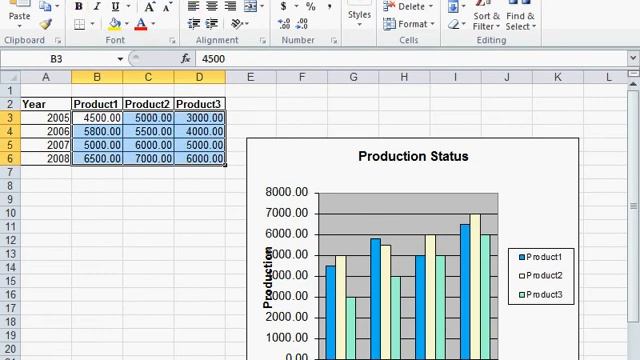Click the Production Status chart title
Image resolution: width=640 pixels, height=360 pixels.
(413, 156)
